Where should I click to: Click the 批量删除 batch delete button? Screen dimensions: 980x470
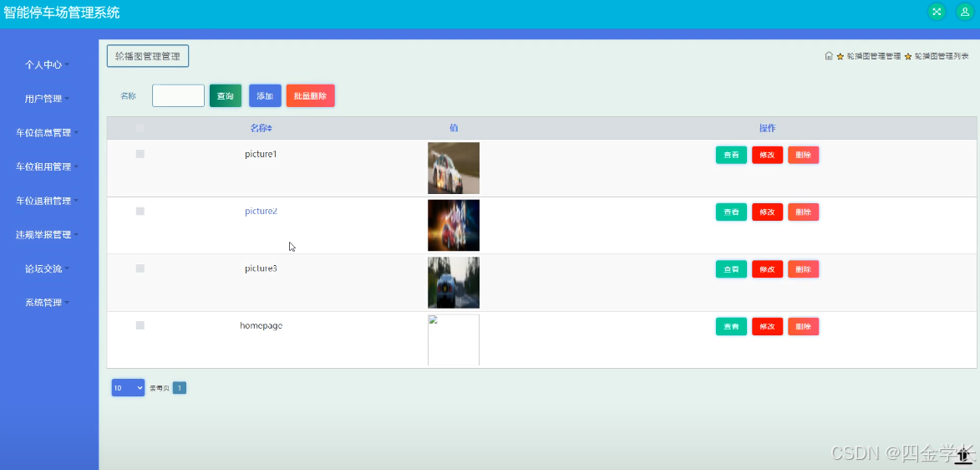pyautogui.click(x=311, y=95)
